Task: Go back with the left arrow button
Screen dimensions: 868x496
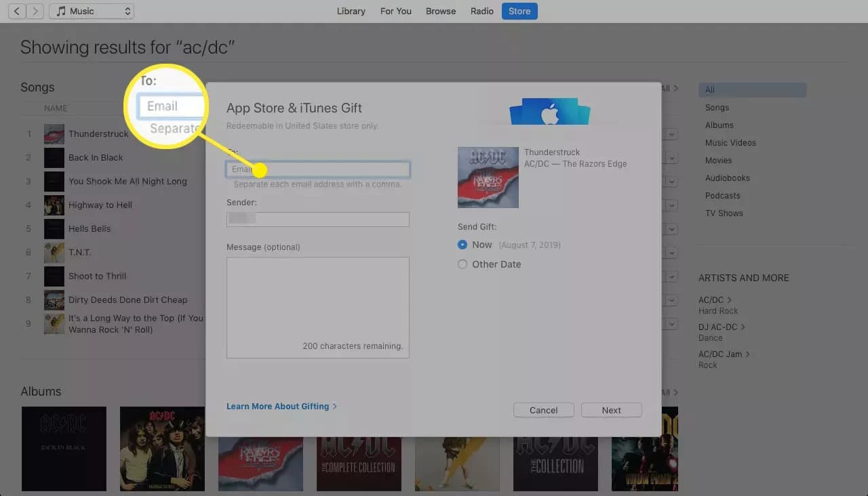Action: coord(16,11)
